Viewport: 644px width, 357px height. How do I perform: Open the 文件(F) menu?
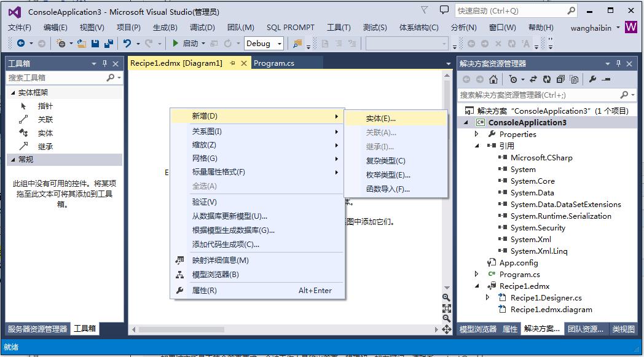click(20, 28)
